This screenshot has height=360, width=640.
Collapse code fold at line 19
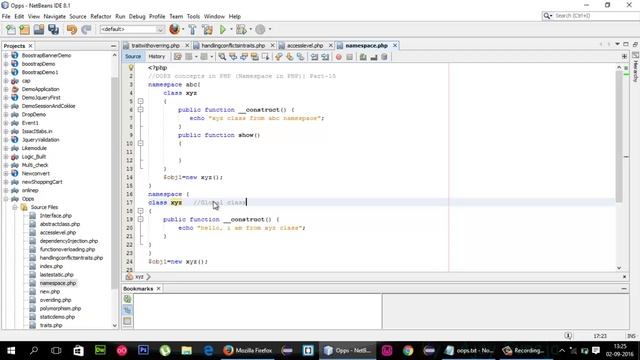[x=140, y=219]
